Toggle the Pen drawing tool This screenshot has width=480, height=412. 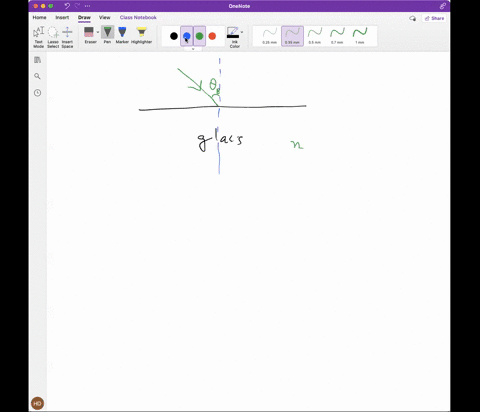[107, 35]
